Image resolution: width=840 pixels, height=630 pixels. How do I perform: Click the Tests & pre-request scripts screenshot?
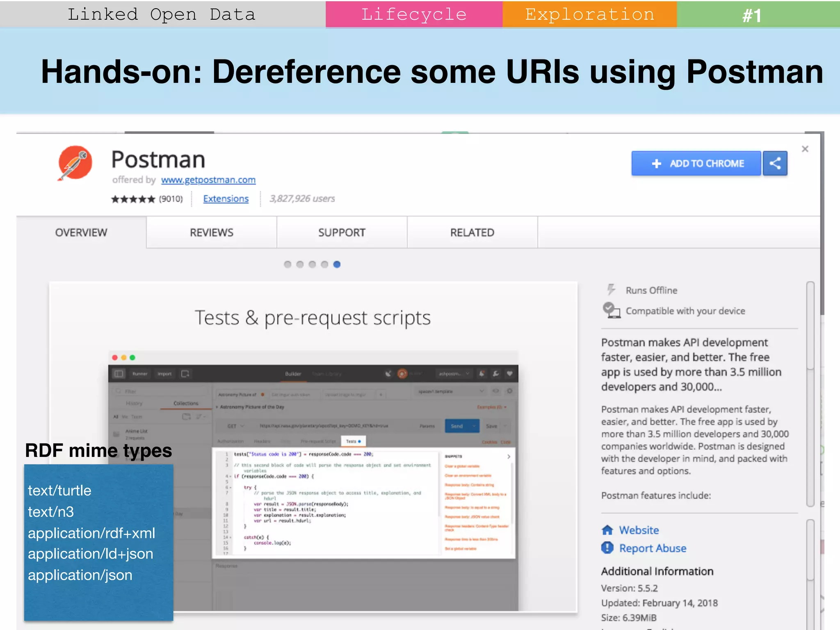point(313,447)
